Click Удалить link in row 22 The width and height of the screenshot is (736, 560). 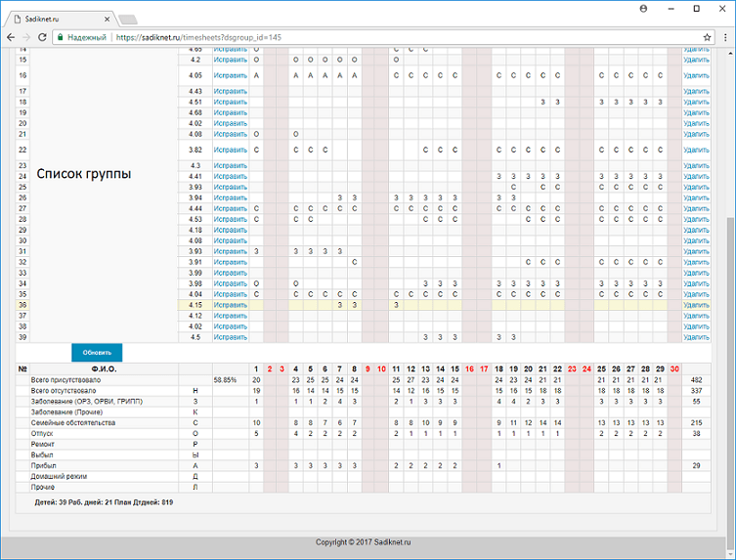tap(696, 151)
